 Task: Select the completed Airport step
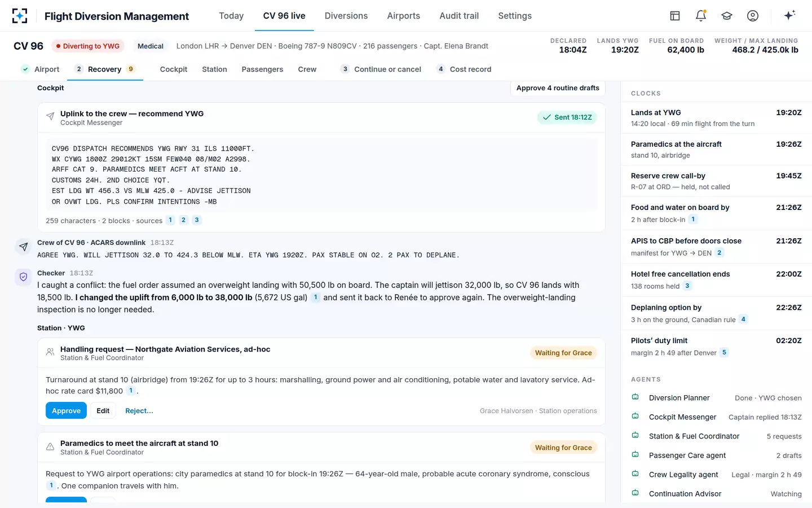point(40,69)
